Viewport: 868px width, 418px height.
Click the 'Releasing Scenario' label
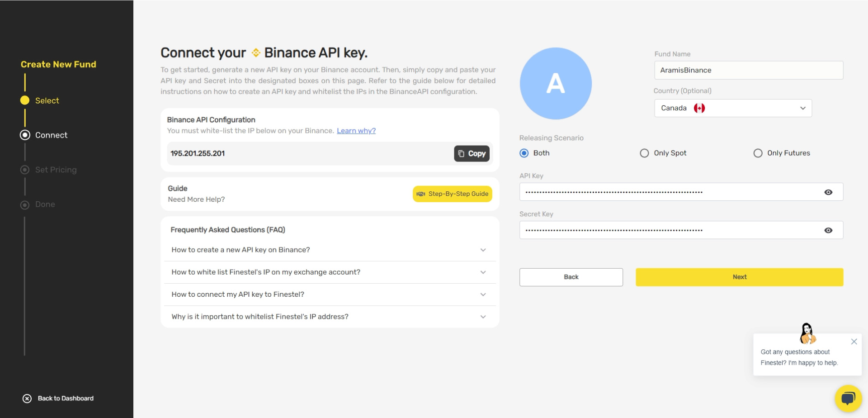552,138
